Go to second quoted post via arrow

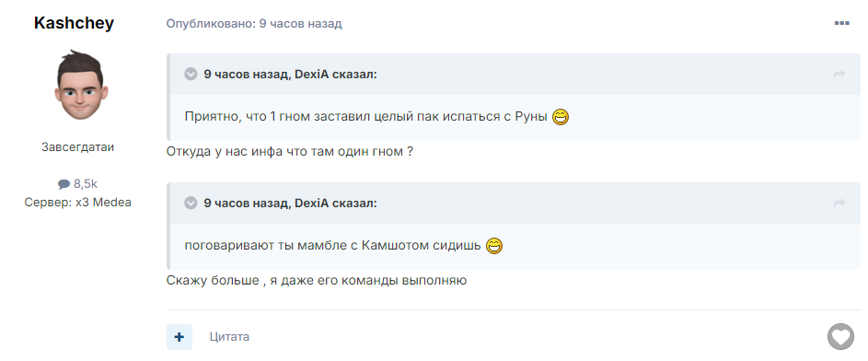pyautogui.click(x=839, y=204)
